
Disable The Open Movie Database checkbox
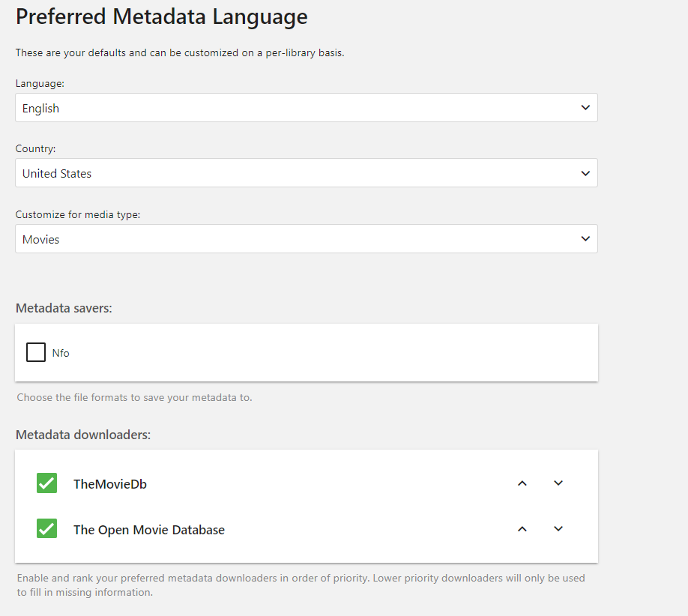pyautogui.click(x=46, y=529)
